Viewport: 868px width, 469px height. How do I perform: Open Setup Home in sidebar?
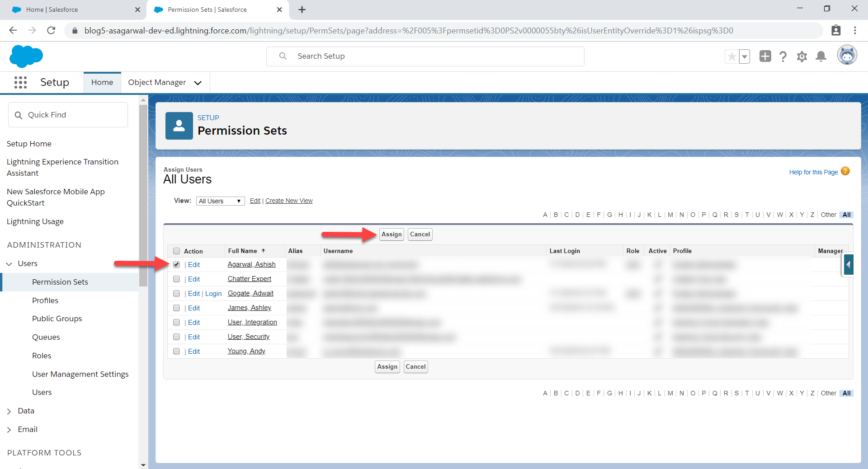[x=29, y=144]
